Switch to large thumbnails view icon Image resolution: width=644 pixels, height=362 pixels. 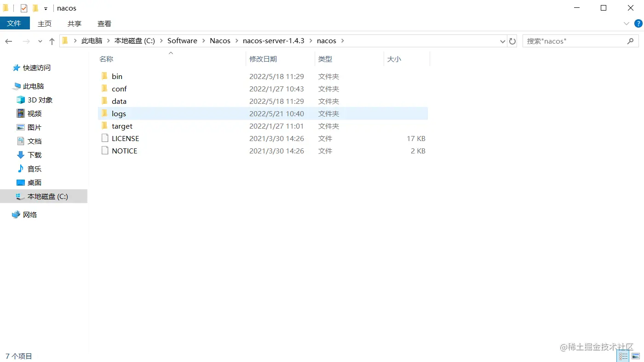point(636,356)
